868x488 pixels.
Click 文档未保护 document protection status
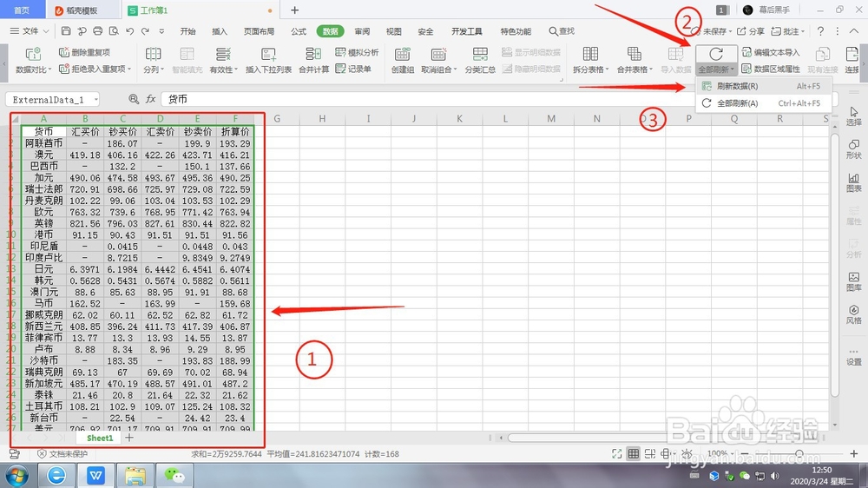click(62, 453)
